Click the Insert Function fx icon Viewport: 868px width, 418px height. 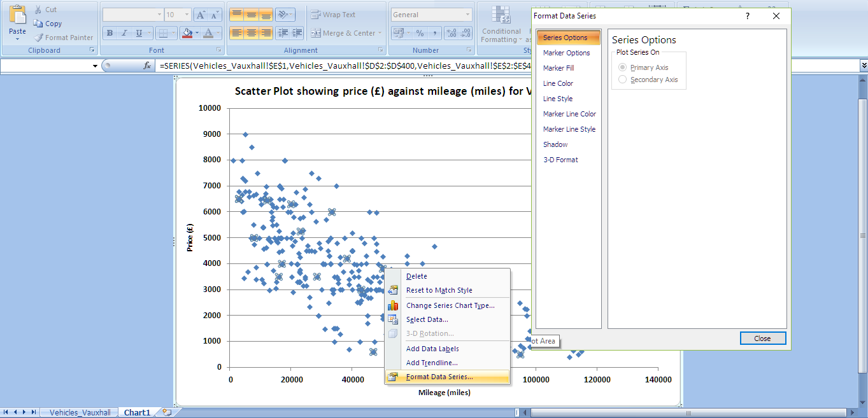point(147,66)
